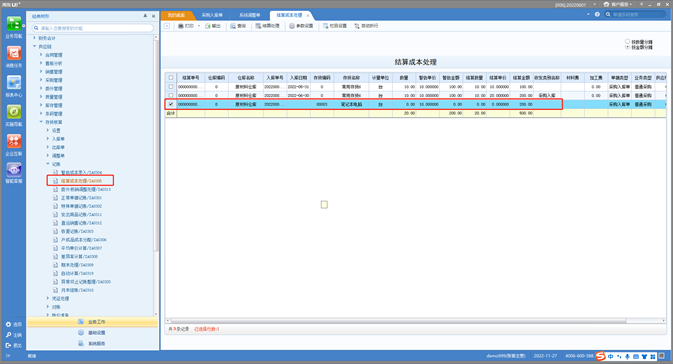Select the 按金额分摊 radio option
Screen dimensions: 673x364
[x=627, y=47]
